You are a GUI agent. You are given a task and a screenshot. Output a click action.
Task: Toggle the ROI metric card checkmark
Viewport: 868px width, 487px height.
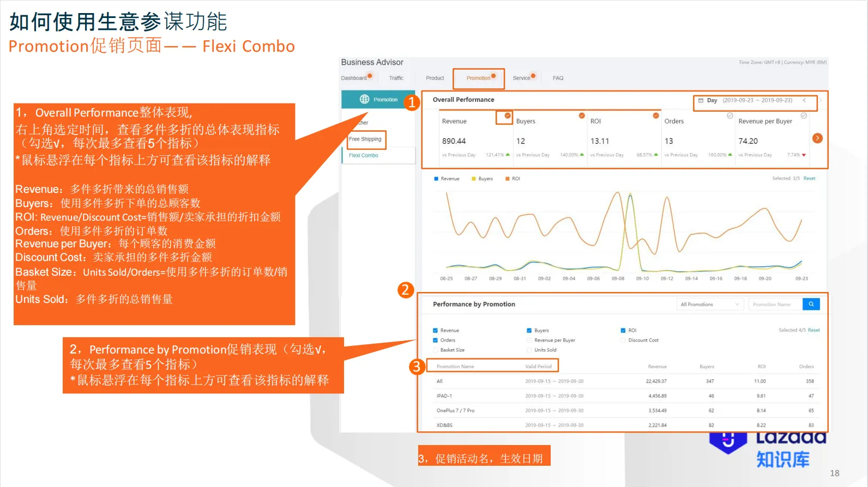[656, 115]
